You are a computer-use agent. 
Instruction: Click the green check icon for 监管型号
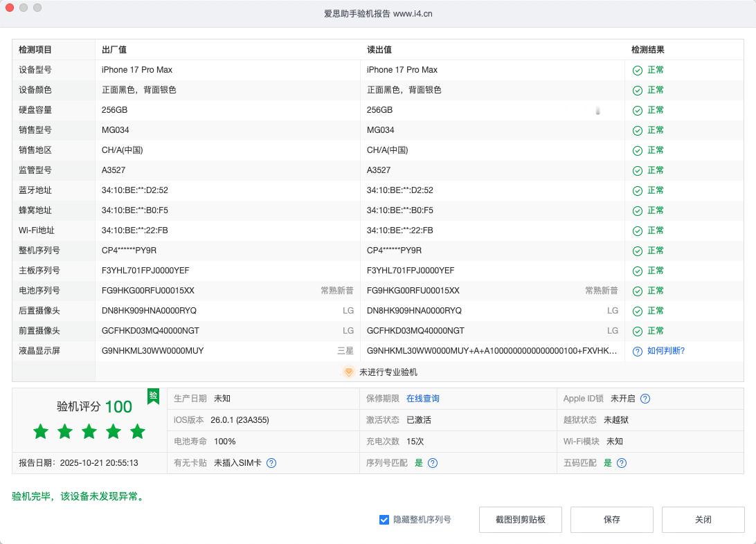pyautogui.click(x=638, y=170)
